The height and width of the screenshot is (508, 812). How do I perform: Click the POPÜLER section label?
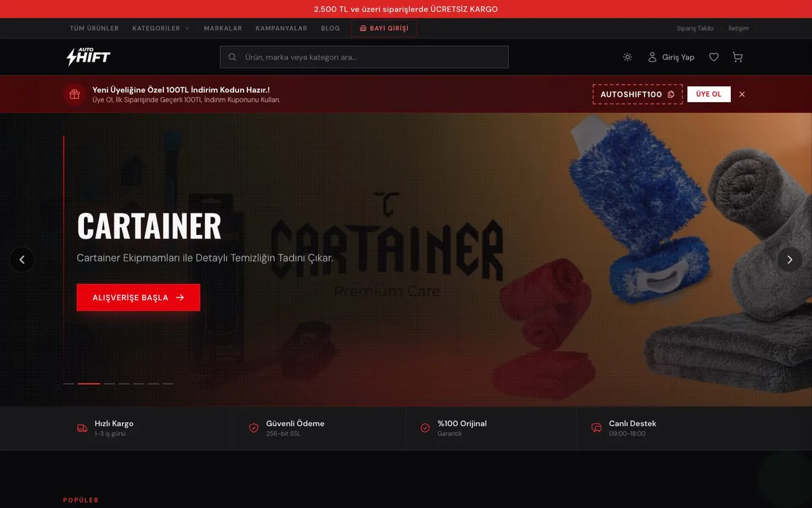(81, 500)
